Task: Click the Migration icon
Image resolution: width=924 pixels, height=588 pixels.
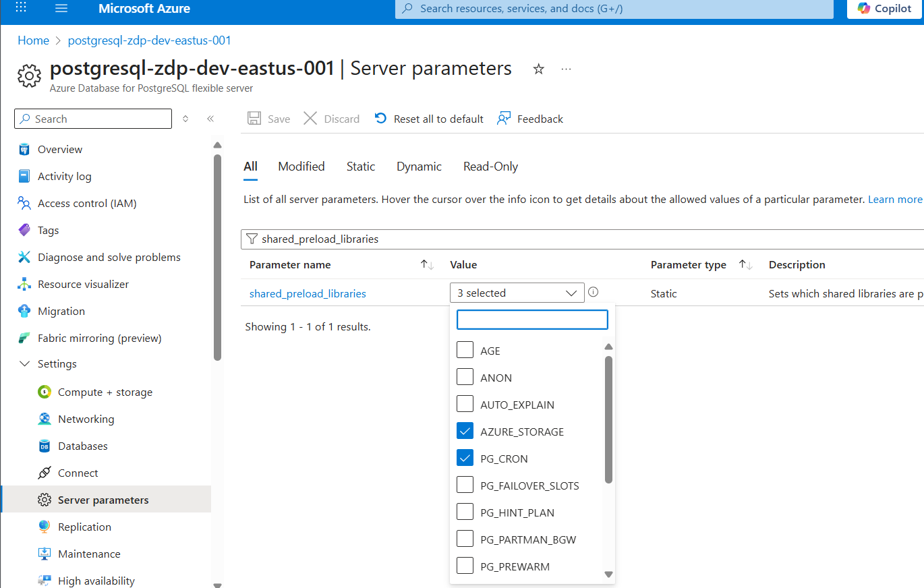Action: pos(24,312)
